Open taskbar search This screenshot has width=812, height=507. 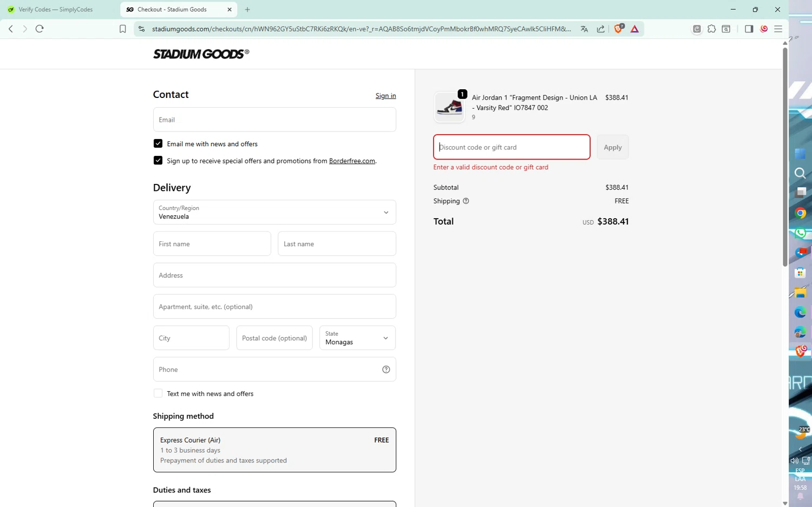click(800, 173)
